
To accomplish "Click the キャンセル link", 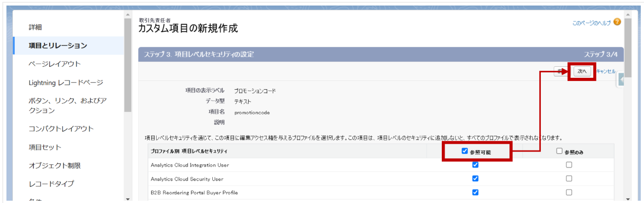I will [x=605, y=71].
